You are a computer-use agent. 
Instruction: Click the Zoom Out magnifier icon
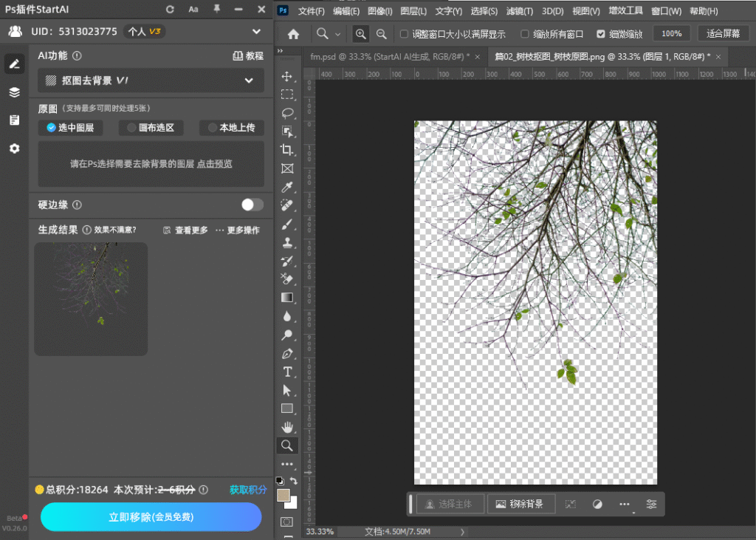382,34
